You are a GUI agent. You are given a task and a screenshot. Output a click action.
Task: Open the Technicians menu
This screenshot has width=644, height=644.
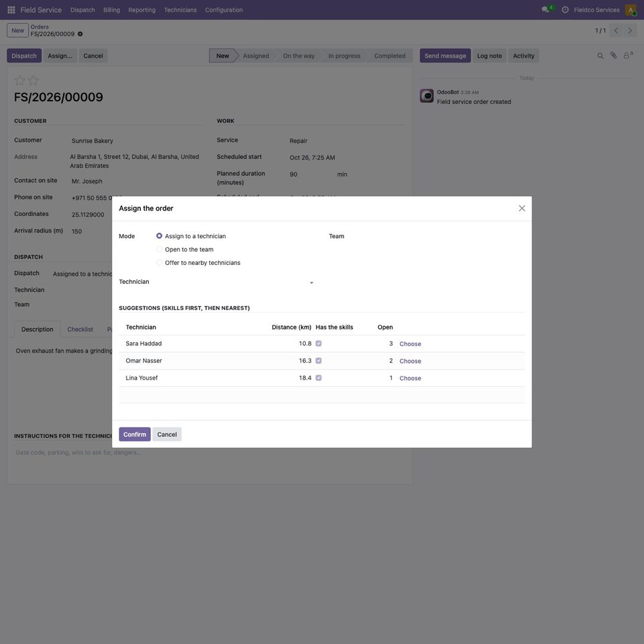pyautogui.click(x=180, y=10)
